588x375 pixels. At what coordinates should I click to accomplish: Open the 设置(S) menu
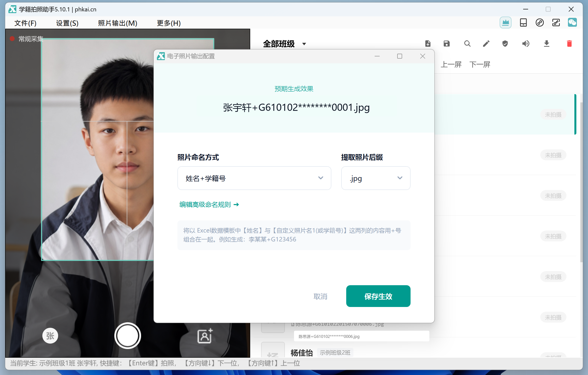click(x=67, y=23)
